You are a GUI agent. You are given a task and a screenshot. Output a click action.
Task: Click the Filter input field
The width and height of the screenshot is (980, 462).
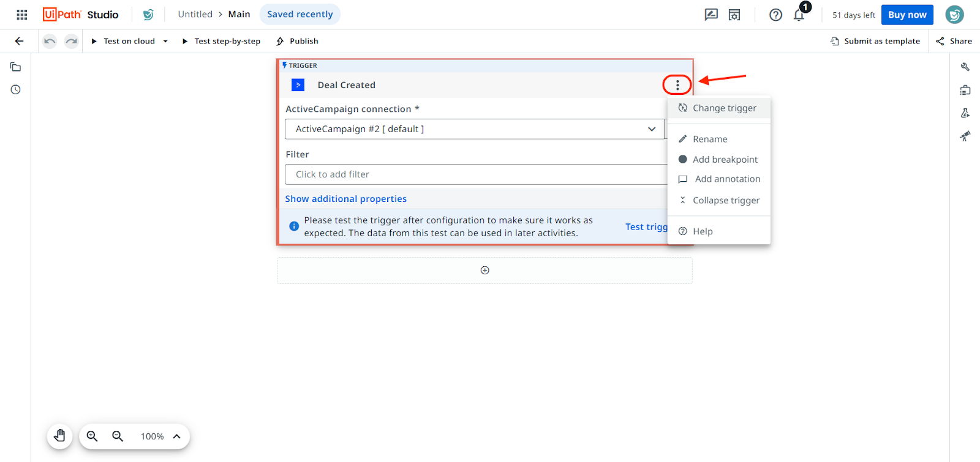(x=475, y=174)
